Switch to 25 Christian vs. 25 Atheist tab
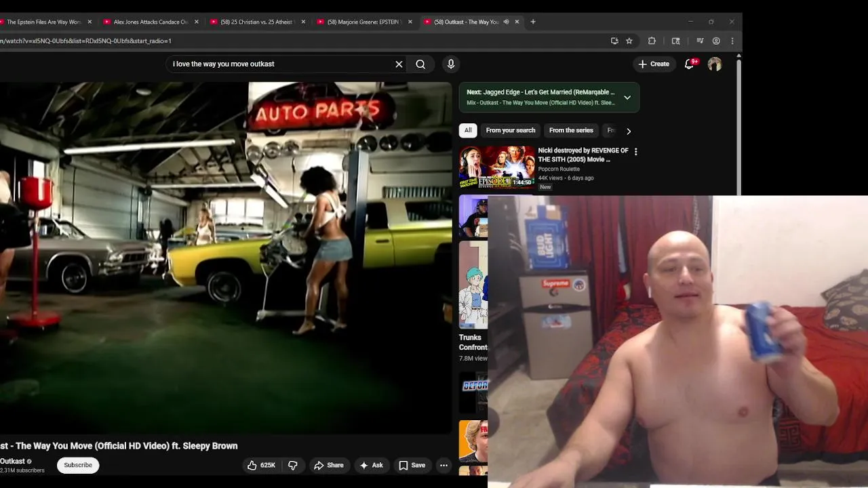Viewport: 868px width, 488px height. coord(256,22)
